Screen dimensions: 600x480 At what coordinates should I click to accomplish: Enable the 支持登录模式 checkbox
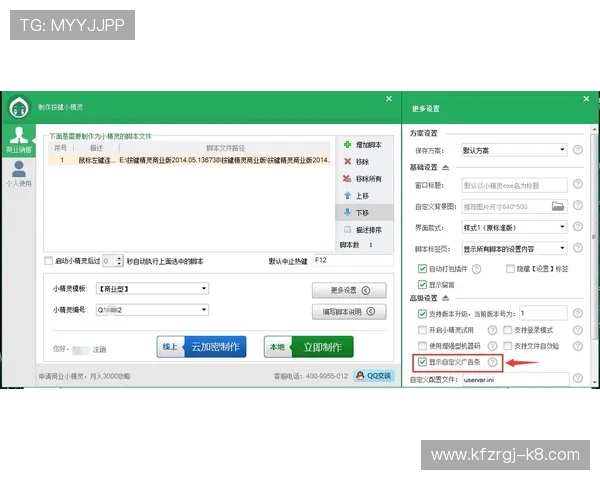click(507, 330)
